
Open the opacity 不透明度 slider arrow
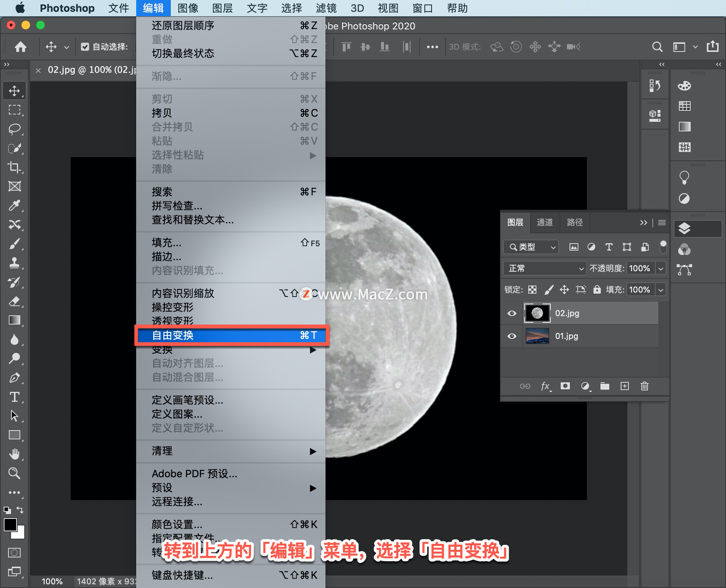(661, 268)
